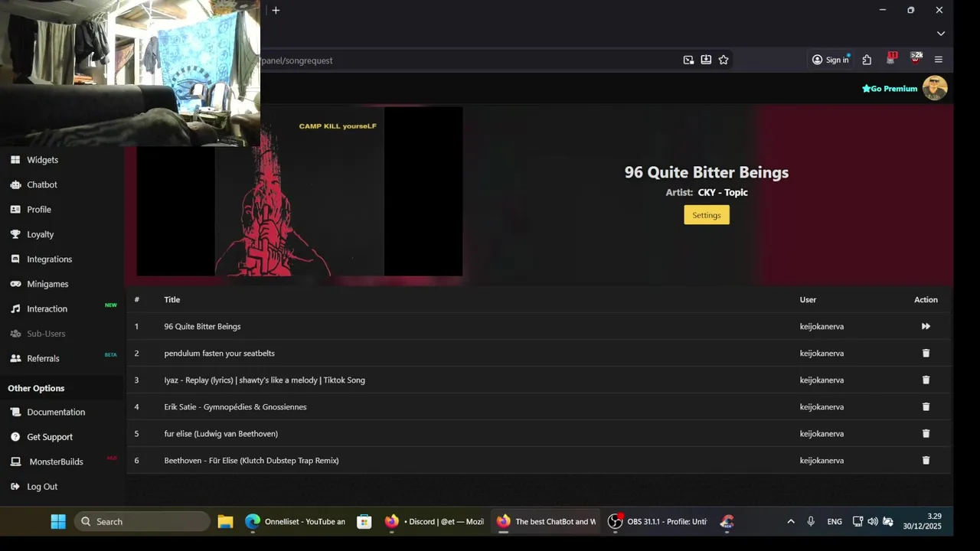Screen dimensions: 980x551
Task: Click the Widgets grid icon
Action: coord(15,160)
